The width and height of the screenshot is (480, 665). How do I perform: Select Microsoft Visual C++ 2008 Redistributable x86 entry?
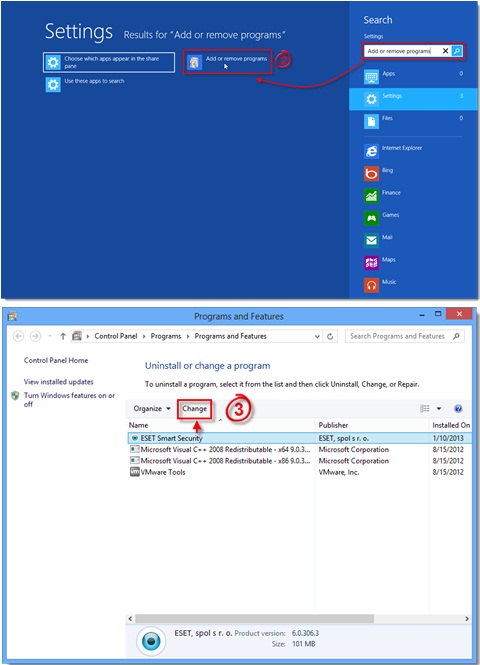tap(220, 461)
